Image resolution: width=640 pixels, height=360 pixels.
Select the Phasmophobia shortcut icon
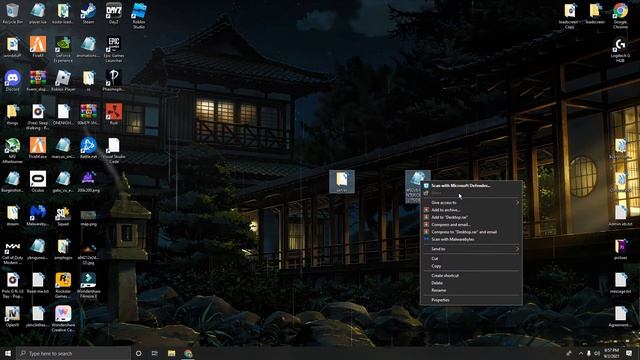point(113,80)
